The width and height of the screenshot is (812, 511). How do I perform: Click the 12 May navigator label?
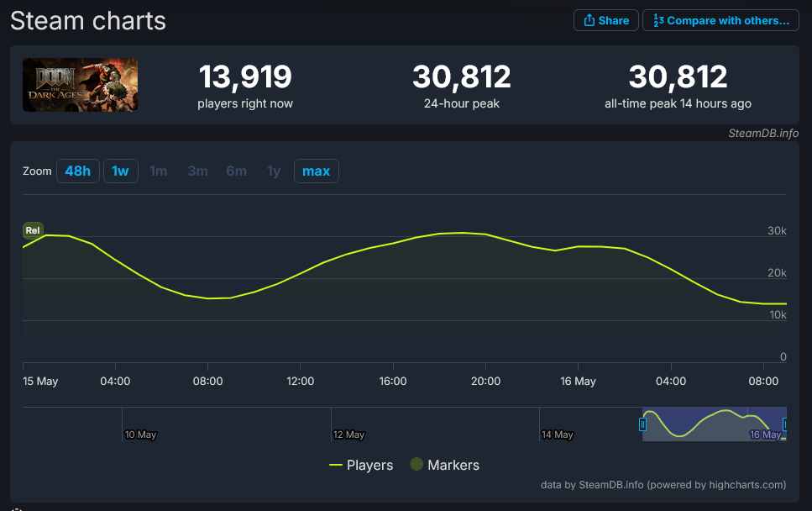coord(349,435)
